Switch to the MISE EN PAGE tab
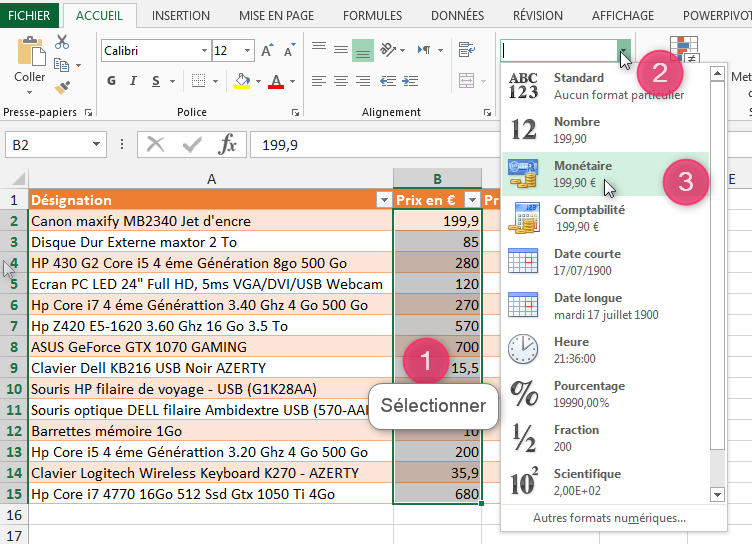 pyautogui.click(x=277, y=16)
